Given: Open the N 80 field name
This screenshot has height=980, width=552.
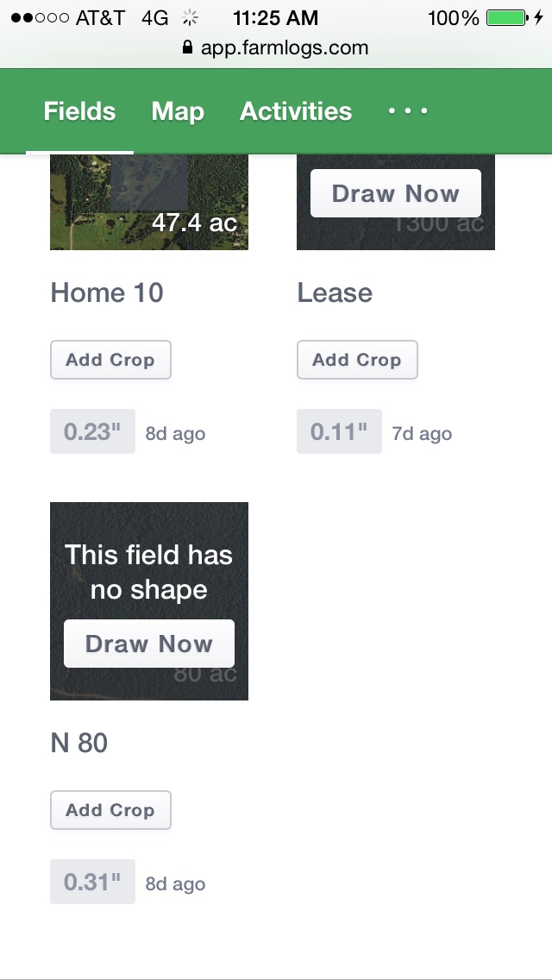Looking at the screenshot, I should (x=78, y=743).
